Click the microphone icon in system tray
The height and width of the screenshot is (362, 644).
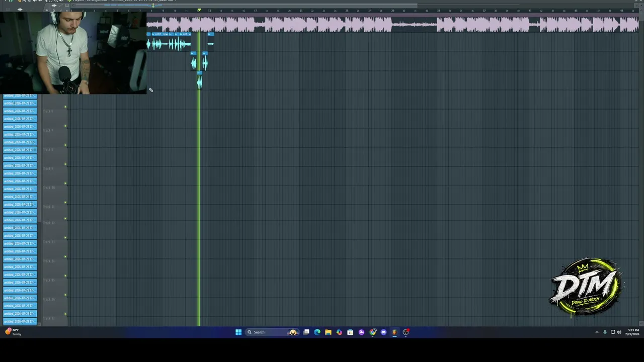(605, 332)
